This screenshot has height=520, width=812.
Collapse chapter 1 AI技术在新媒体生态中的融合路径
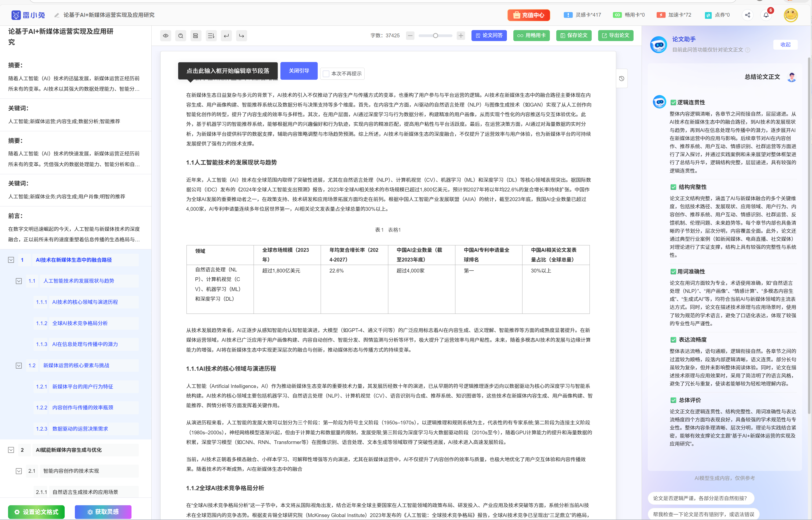tap(11, 260)
